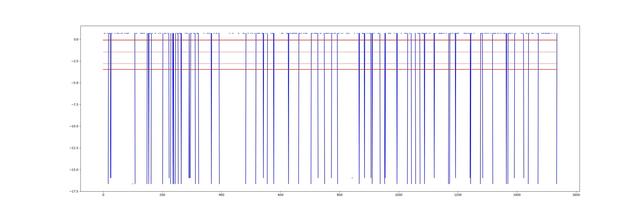Click the y-axis tick label −7.5
Viewport: 644px width, 215px height.
click(75, 105)
